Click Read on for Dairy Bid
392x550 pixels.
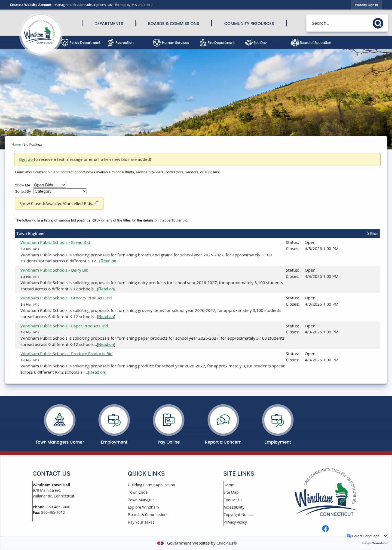(x=106, y=289)
